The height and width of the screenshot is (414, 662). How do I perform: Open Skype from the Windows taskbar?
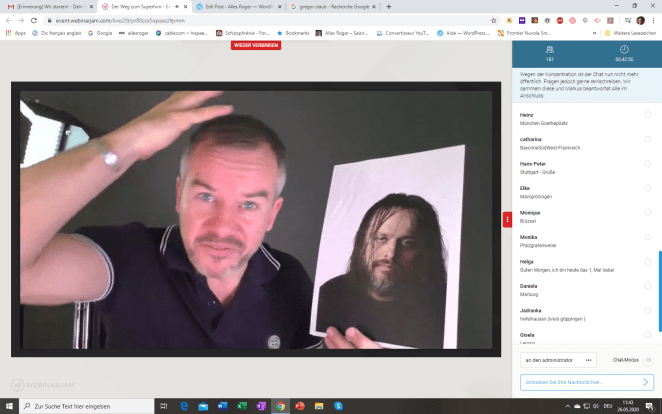coord(338,406)
